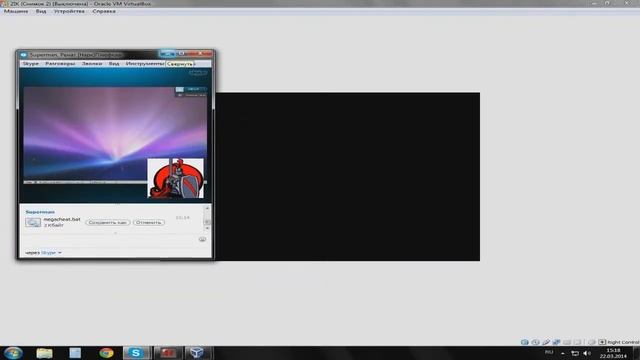Click the VirtualBox mouse integration status icon
This screenshot has height=360, width=640.
(591, 342)
